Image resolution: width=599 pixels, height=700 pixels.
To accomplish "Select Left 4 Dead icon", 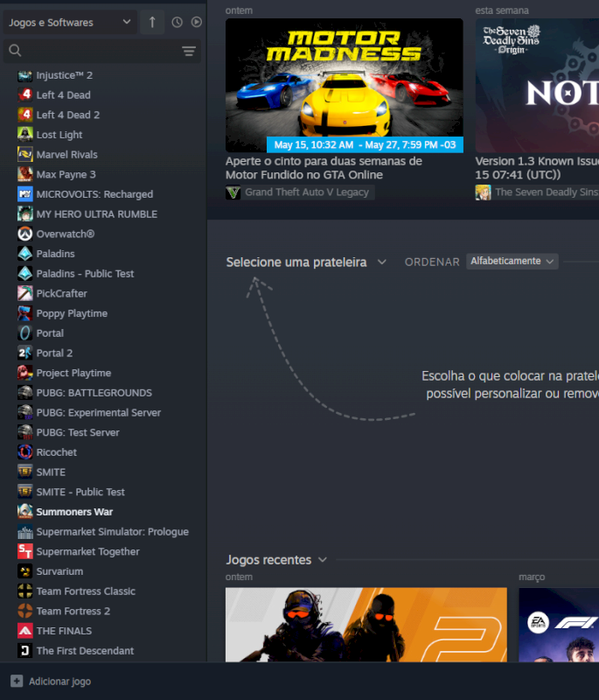I will click(25, 95).
